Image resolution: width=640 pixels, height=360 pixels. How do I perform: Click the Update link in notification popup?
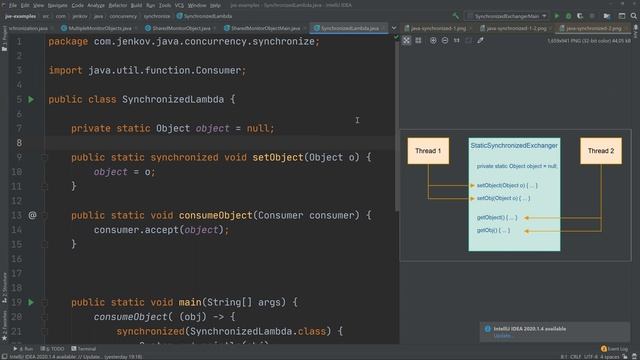coord(502,336)
